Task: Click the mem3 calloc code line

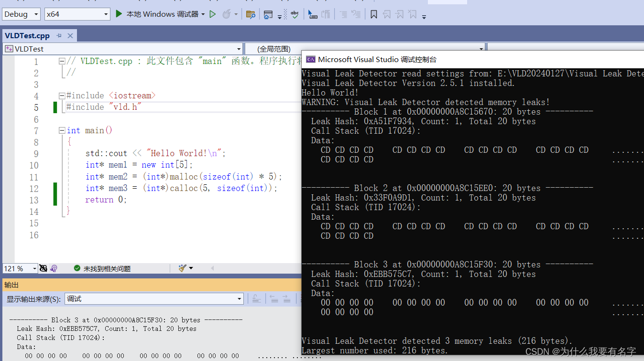Action: click(x=181, y=188)
